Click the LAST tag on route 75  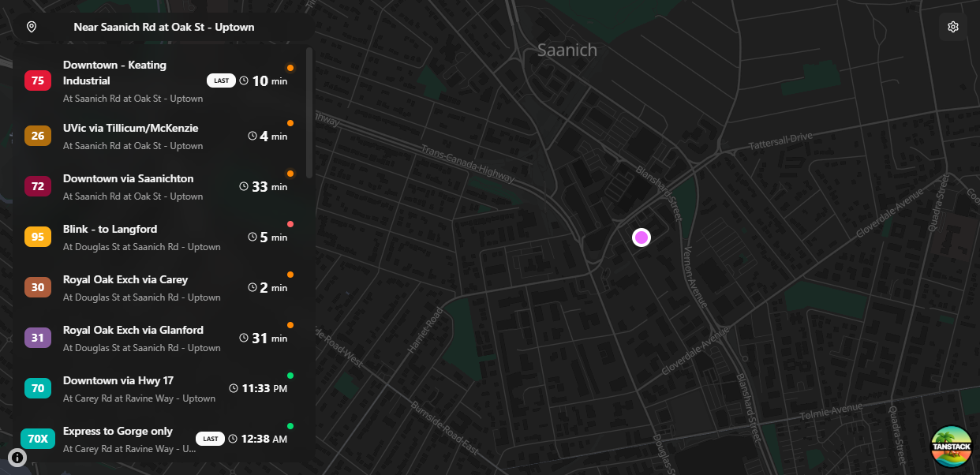[x=221, y=80]
